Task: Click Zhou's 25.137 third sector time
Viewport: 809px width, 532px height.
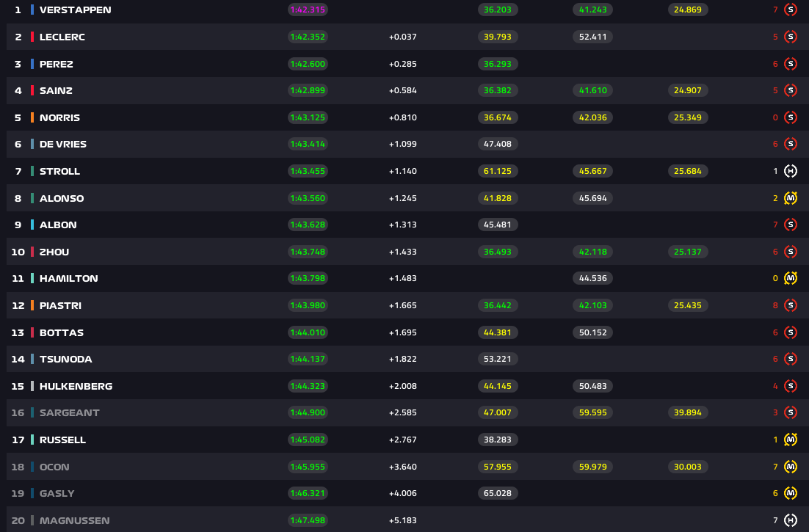Action: click(x=688, y=252)
